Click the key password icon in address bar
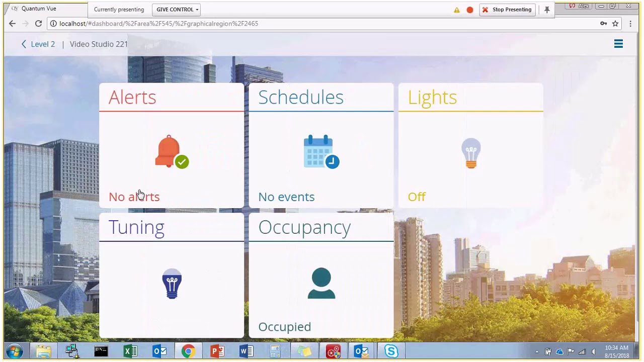This screenshot has height=362, width=644. [603, 23]
